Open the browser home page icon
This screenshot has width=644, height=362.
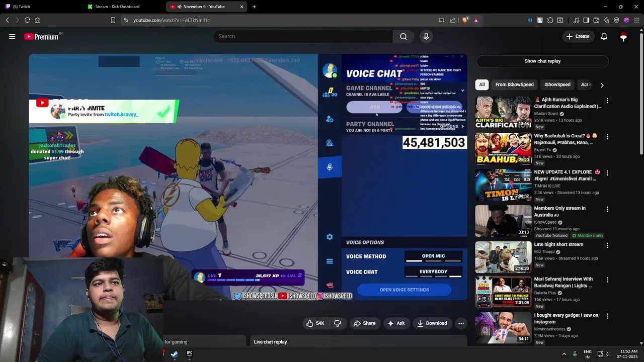[x=37, y=20]
